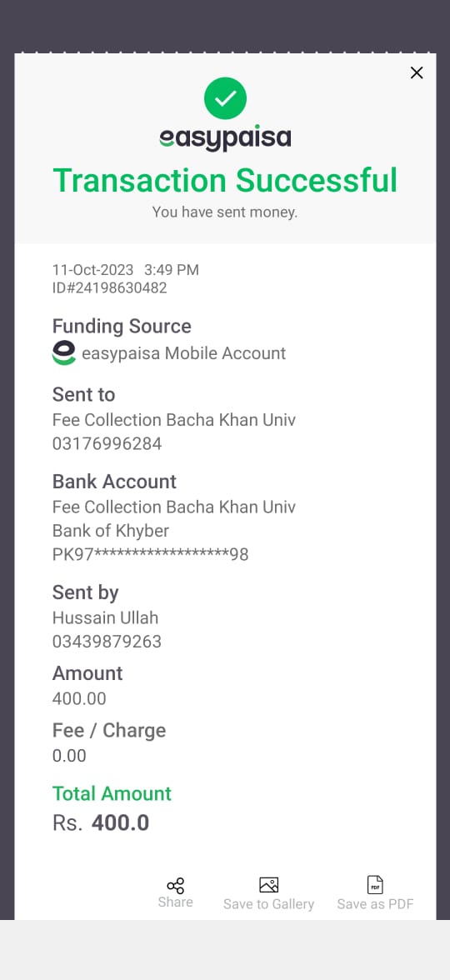
Task: Close the receipt with the X icon
Action: coord(417,72)
